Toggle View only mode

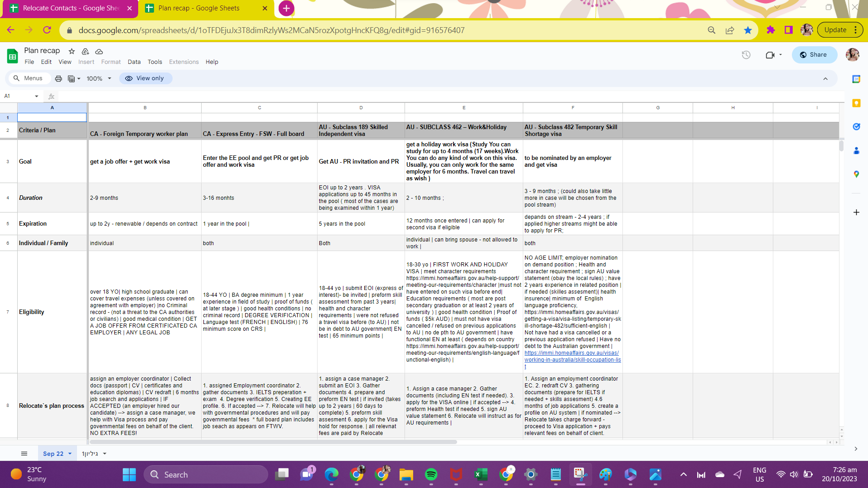click(x=145, y=78)
